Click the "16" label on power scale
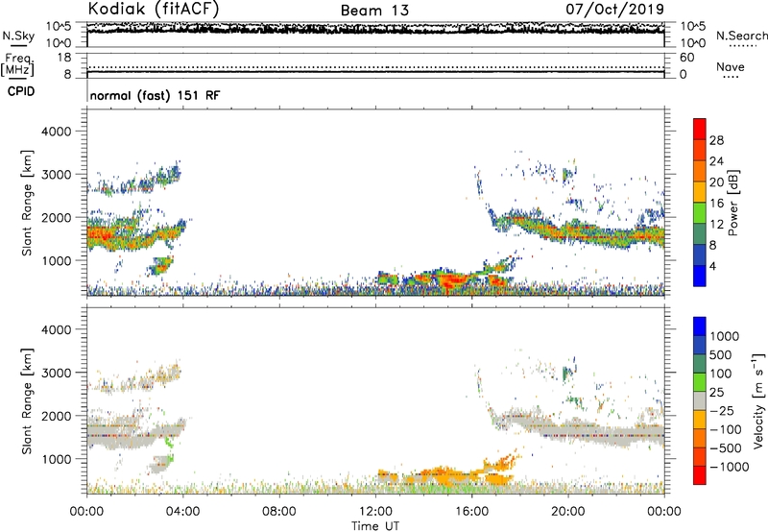The width and height of the screenshot is (768, 532). coord(716,204)
